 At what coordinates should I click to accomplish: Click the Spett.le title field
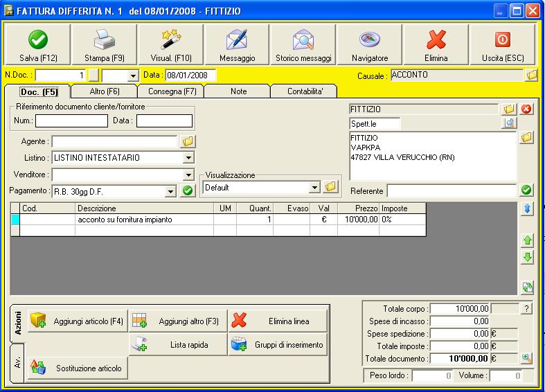[x=375, y=124]
